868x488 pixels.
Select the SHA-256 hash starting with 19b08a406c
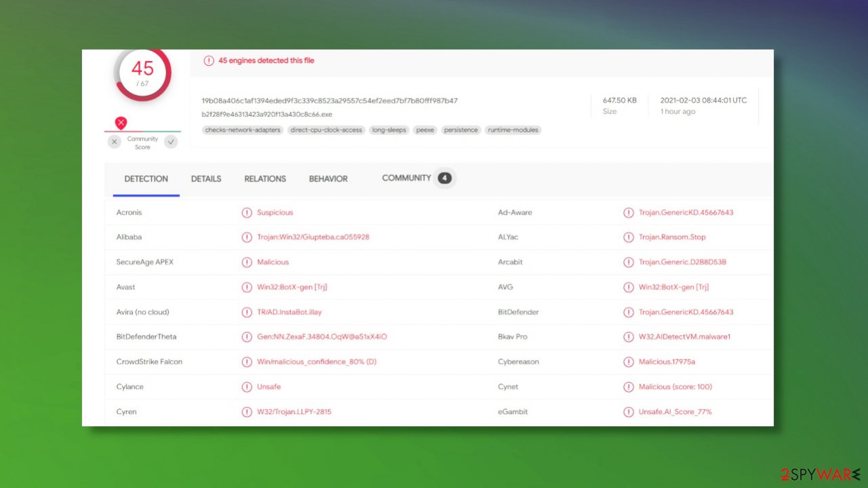point(330,100)
